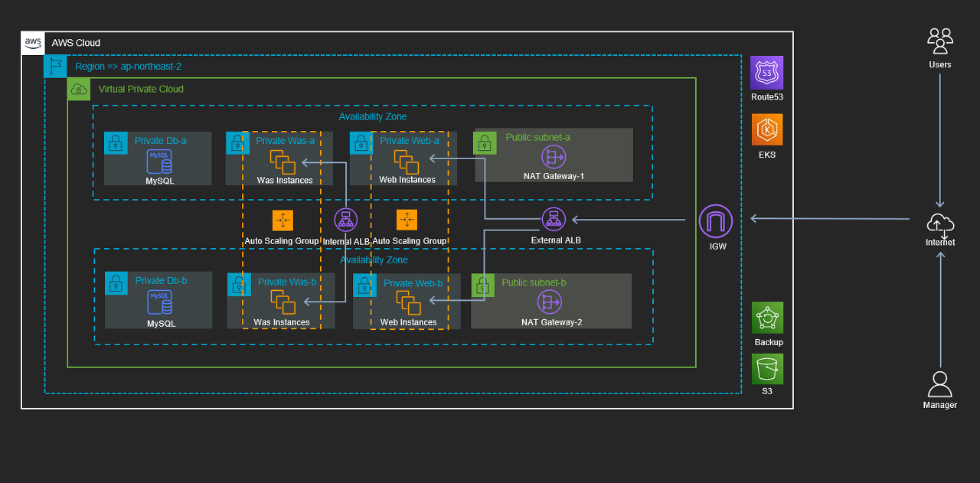Image resolution: width=980 pixels, height=483 pixels.
Task: Click Web Instances icon in Private Web-b
Action: (x=408, y=303)
